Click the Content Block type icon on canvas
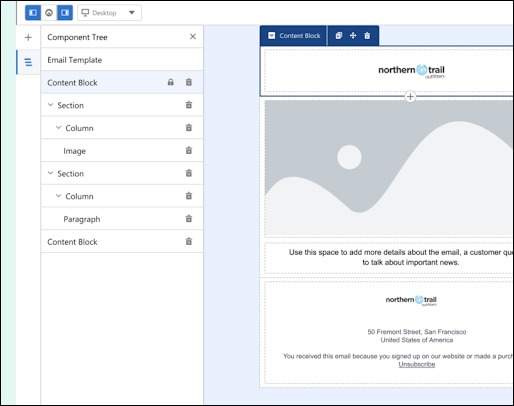This screenshot has width=514, height=406. coord(272,36)
